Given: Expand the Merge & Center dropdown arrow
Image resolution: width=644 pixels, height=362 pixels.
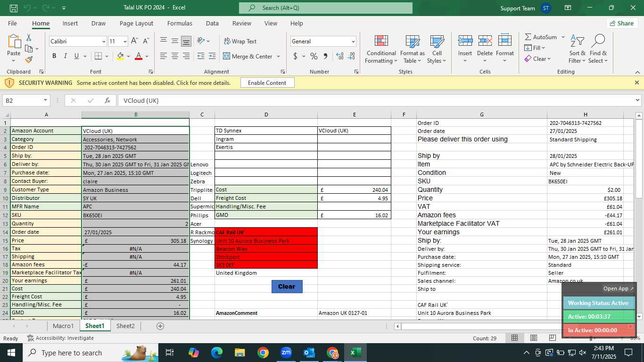Looking at the screenshot, I should click(278, 56).
